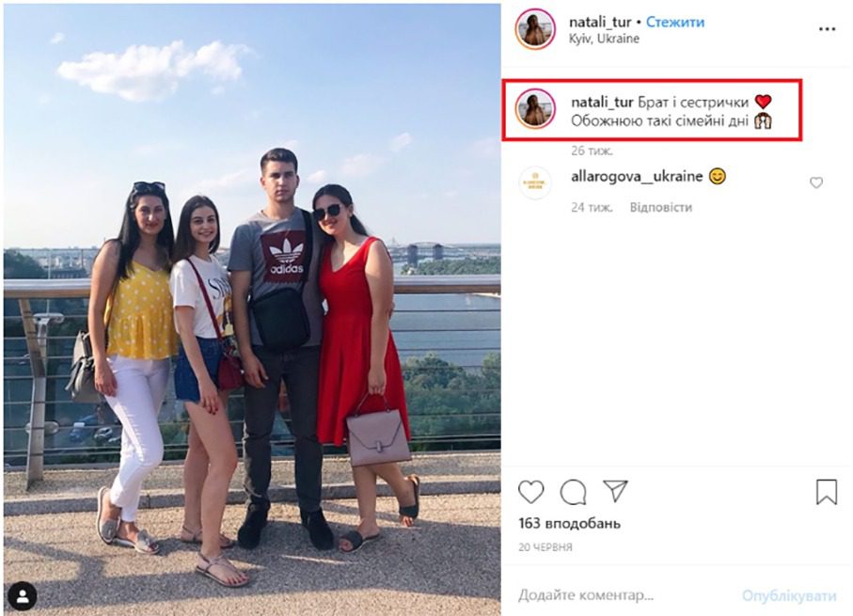This screenshot has height=616, width=853.
Task: Publish comment with Опублікувати button
Action: point(789,595)
